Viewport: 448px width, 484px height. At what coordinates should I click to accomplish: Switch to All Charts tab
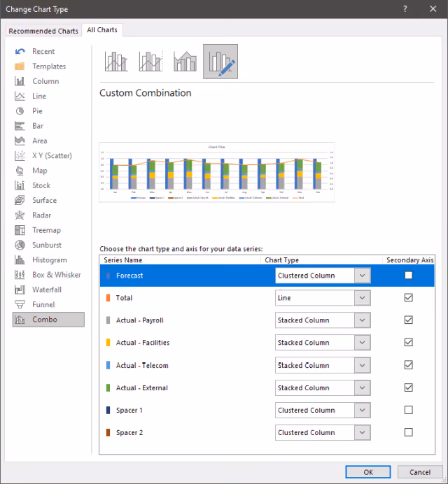coord(102,30)
